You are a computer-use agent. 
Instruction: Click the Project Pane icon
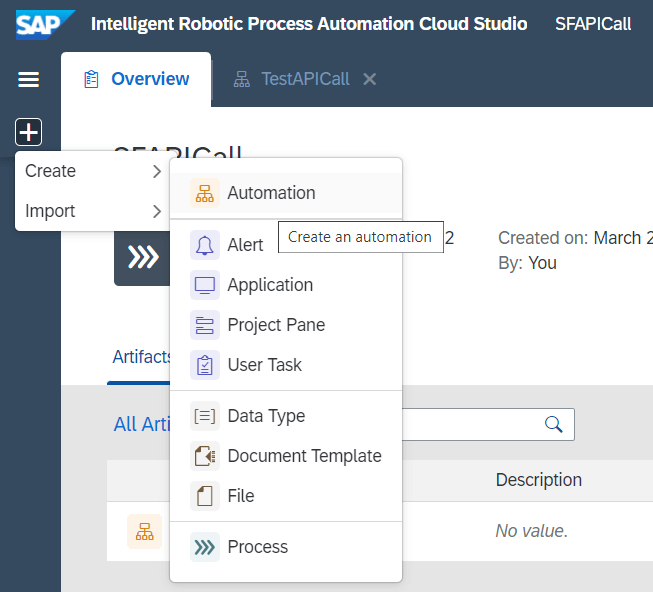click(204, 325)
